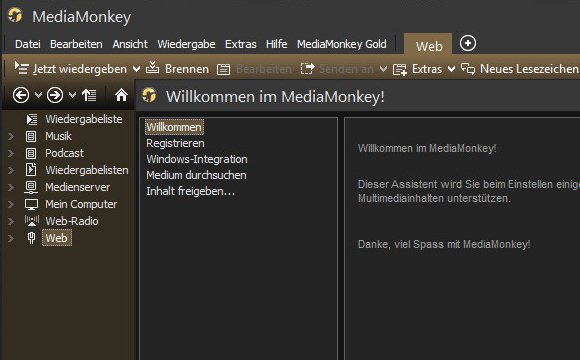Viewport: 580px width, 360px height.
Task: Select Podcast in the tree
Action: (x=64, y=153)
